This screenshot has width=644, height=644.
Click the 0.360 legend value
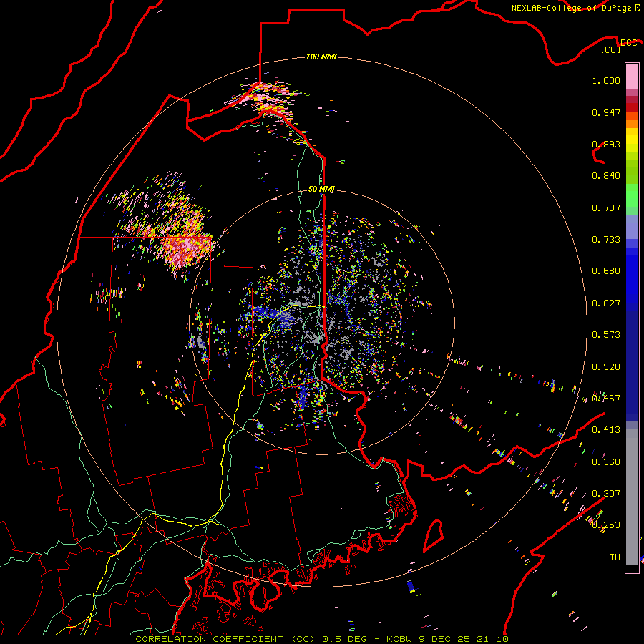[x=606, y=462]
